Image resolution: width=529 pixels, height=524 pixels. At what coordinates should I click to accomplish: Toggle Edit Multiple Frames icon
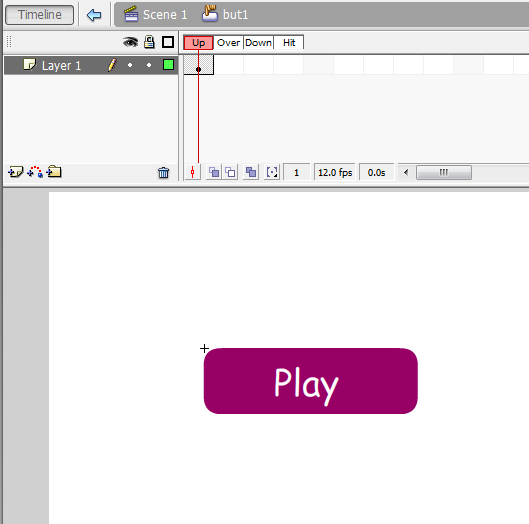(x=251, y=172)
